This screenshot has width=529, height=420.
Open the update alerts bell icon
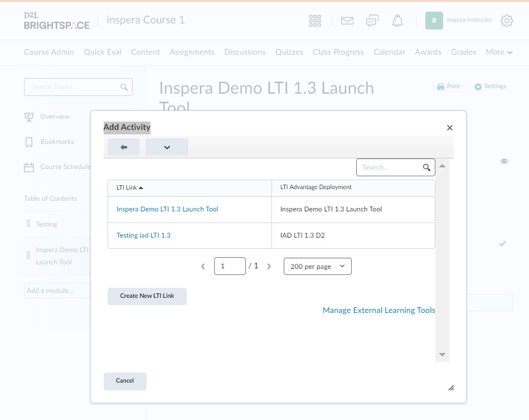(397, 21)
